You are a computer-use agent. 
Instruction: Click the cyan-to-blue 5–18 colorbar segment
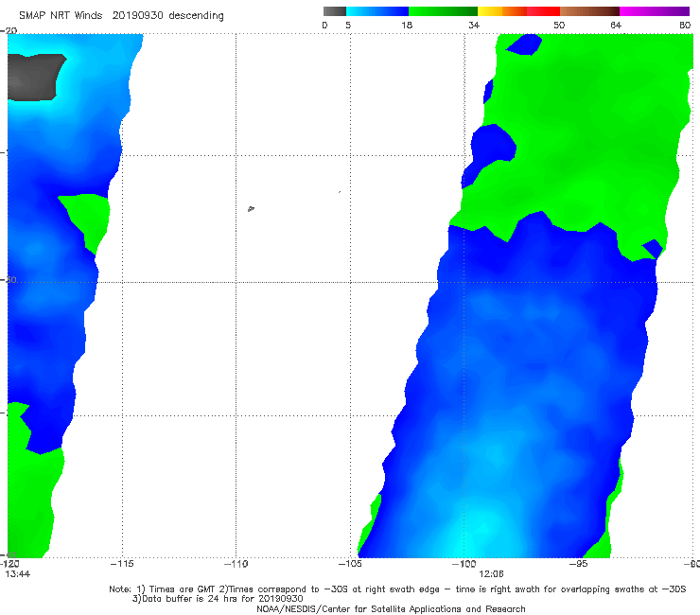click(377, 11)
